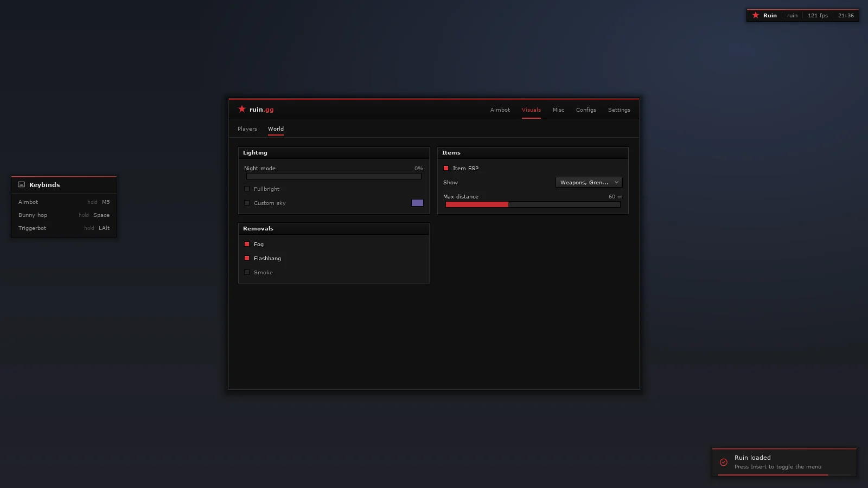Click the keyboard icon in the Keybinds panel

tap(22, 184)
